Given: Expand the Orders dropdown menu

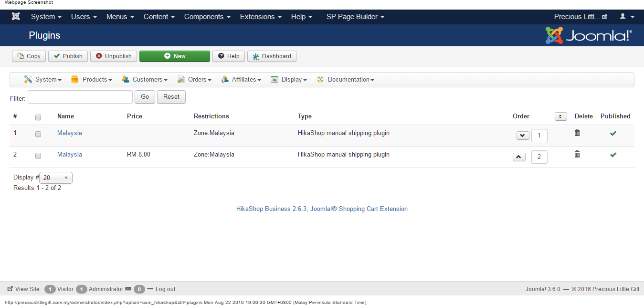Looking at the screenshot, I should [194, 80].
